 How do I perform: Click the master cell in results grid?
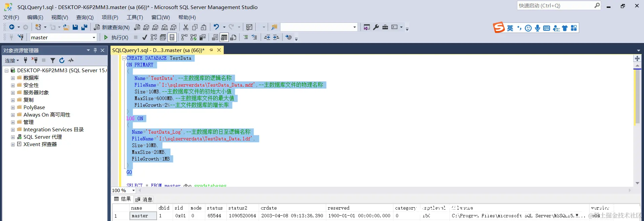point(143,216)
